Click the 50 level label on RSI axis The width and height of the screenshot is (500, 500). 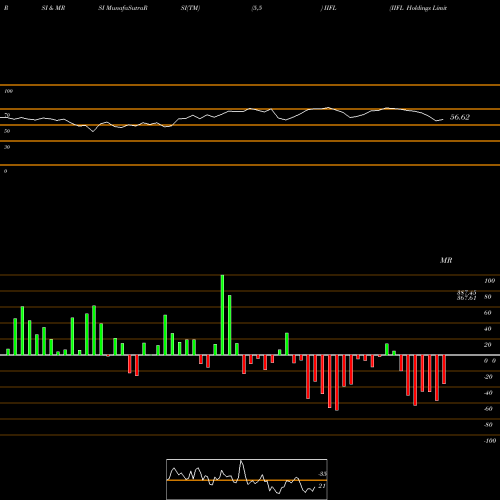coord(7,131)
